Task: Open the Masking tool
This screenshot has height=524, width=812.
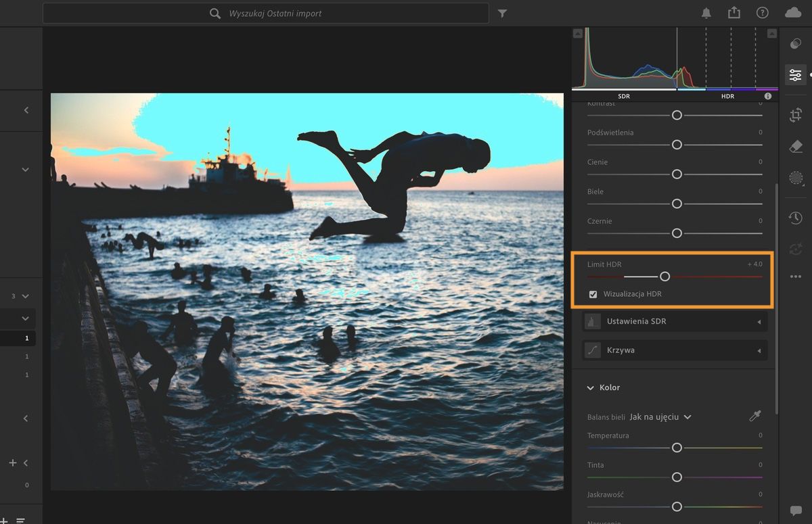Action: (x=795, y=178)
